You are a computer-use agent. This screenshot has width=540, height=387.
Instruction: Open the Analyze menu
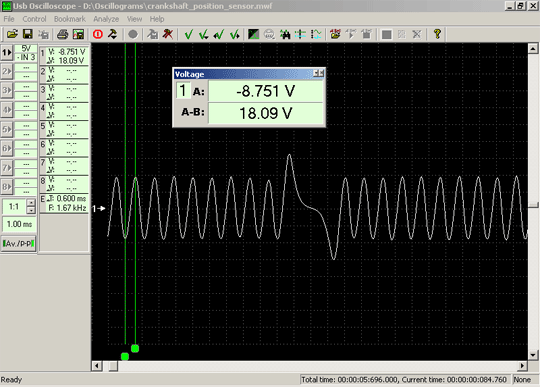pos(106,19)
